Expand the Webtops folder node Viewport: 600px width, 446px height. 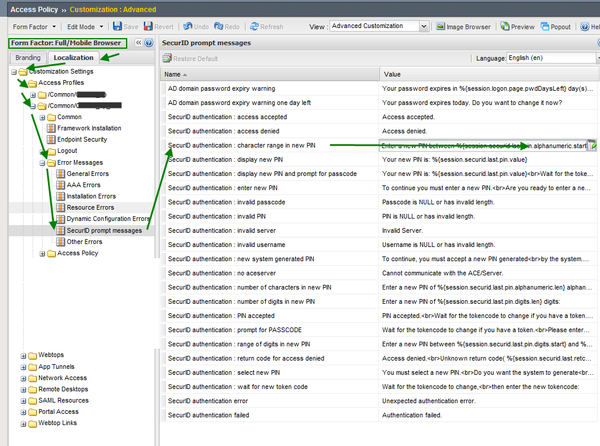coord(23,355)
